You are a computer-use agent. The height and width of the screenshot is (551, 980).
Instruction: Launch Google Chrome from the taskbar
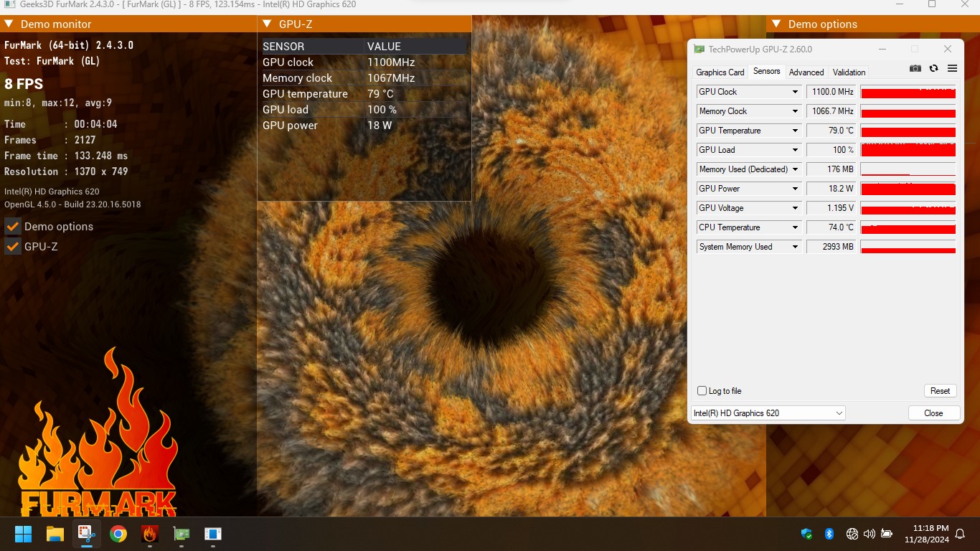tap(118, 534)
